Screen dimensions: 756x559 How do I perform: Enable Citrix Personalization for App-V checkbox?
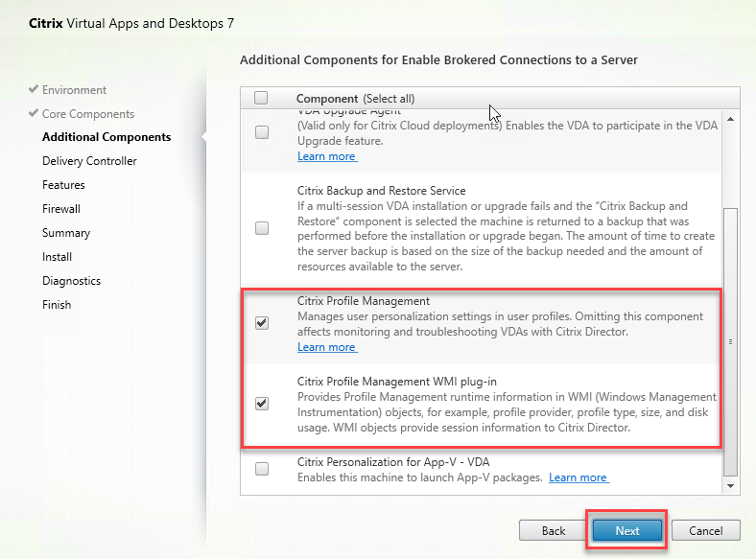(262, 469)
